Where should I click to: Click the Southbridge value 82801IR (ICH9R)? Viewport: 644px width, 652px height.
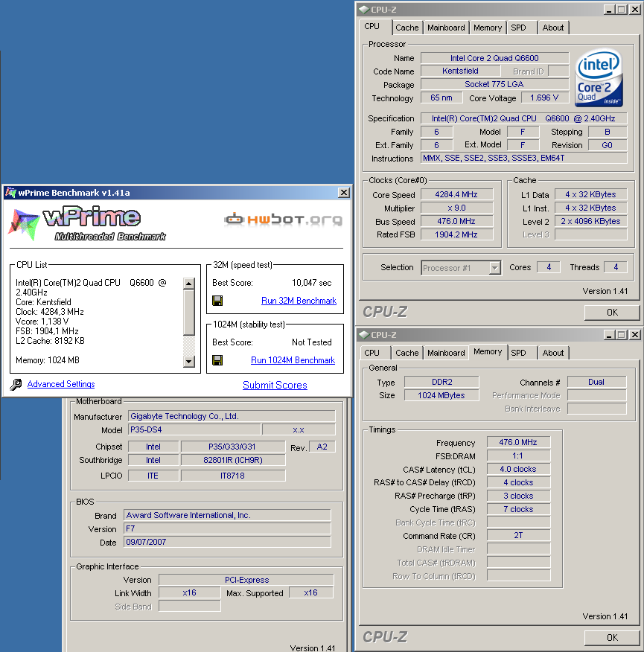(233, 460)
